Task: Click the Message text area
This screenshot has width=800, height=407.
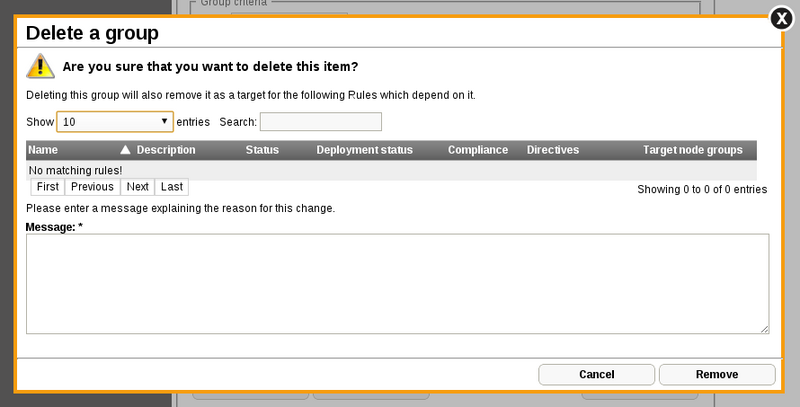Action: [397, 284]
